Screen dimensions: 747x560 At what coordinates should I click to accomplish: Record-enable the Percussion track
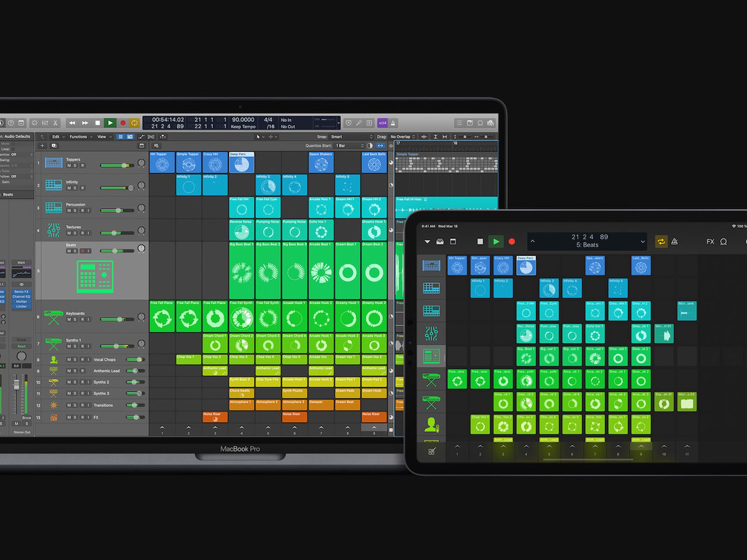coord(82,210)
